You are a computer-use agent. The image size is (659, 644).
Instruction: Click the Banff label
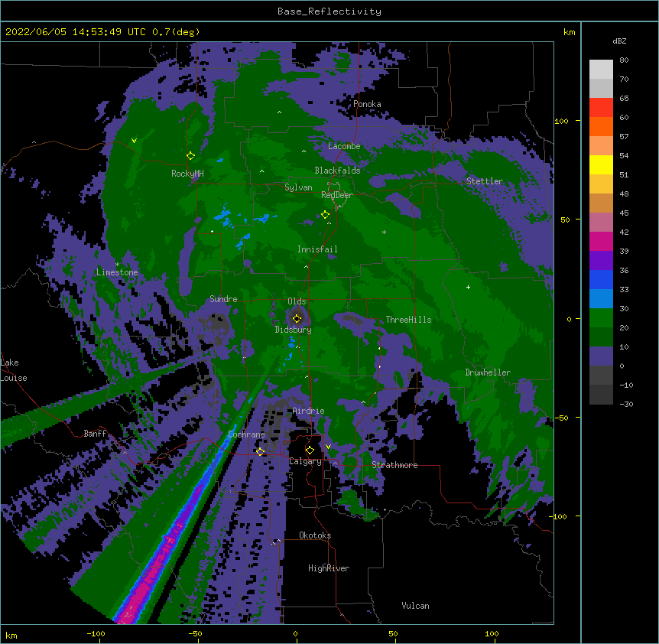(95, 434)
